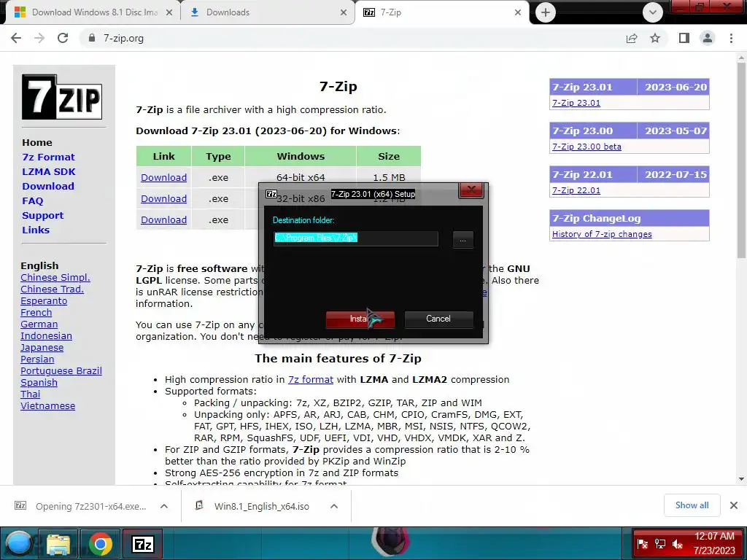Click the third Download link in table
The image size is (747, 560).
click(163, 220)
